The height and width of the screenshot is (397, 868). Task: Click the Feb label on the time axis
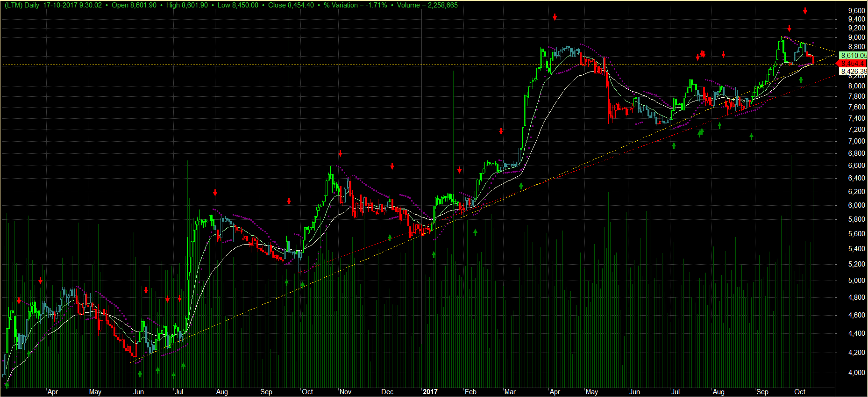[x=470, y=392]
